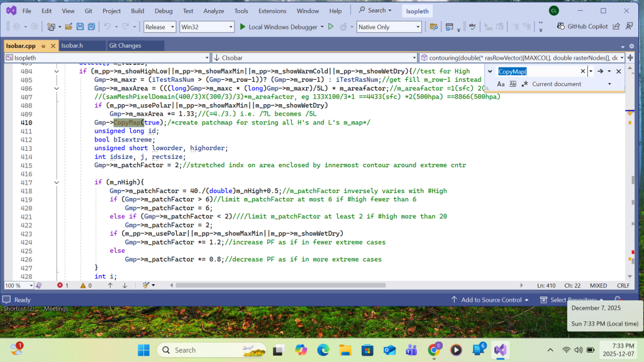644x362 pixels.
Task: Open Microsoft Edge from the taskbar
Action: pyautogui.click(x=323, y=350)
